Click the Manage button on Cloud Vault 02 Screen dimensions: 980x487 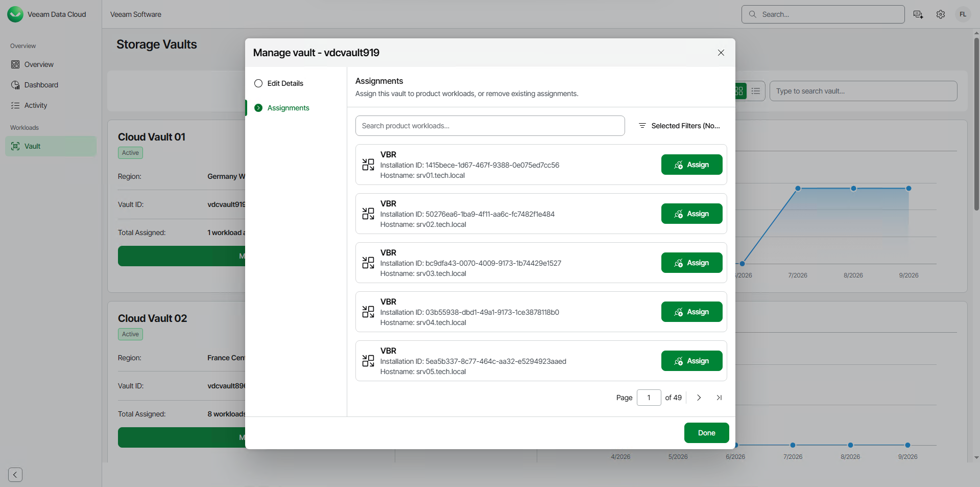coord(181,437)
